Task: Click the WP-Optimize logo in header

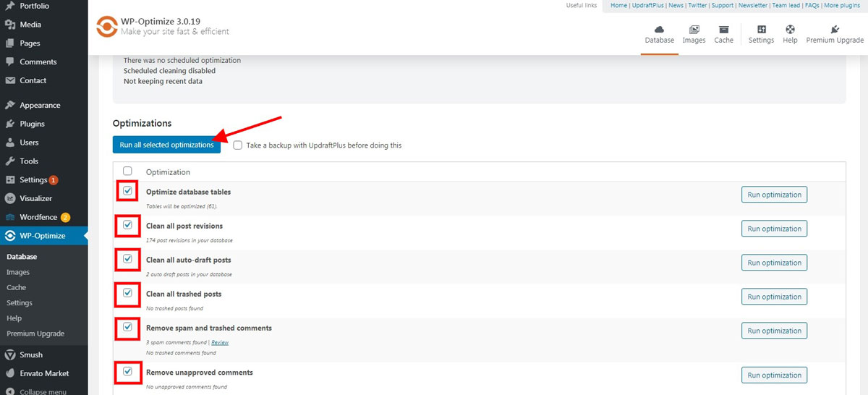Action: click(x=106, y=27)
